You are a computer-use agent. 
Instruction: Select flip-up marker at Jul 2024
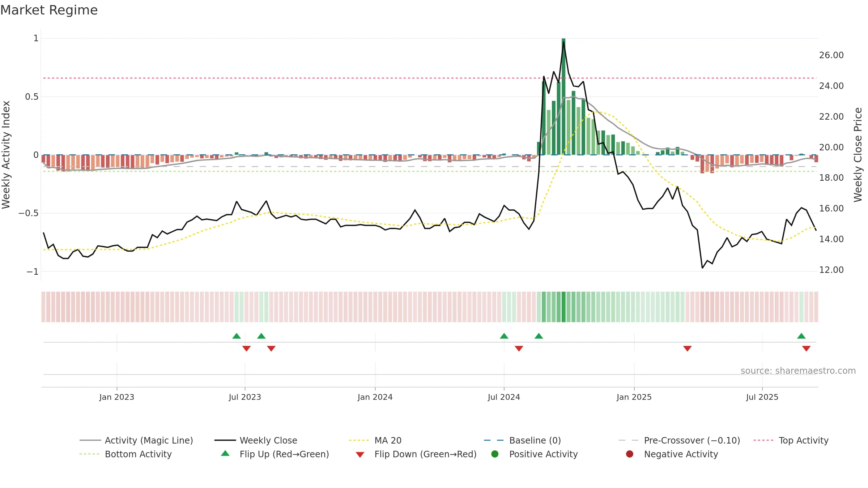504,336
